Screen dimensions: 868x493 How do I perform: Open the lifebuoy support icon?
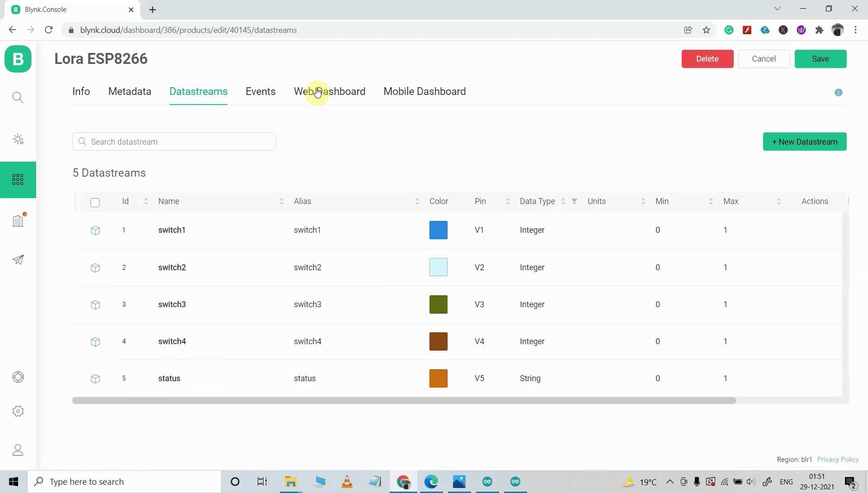pyautogui.click(x=18, y=376)
